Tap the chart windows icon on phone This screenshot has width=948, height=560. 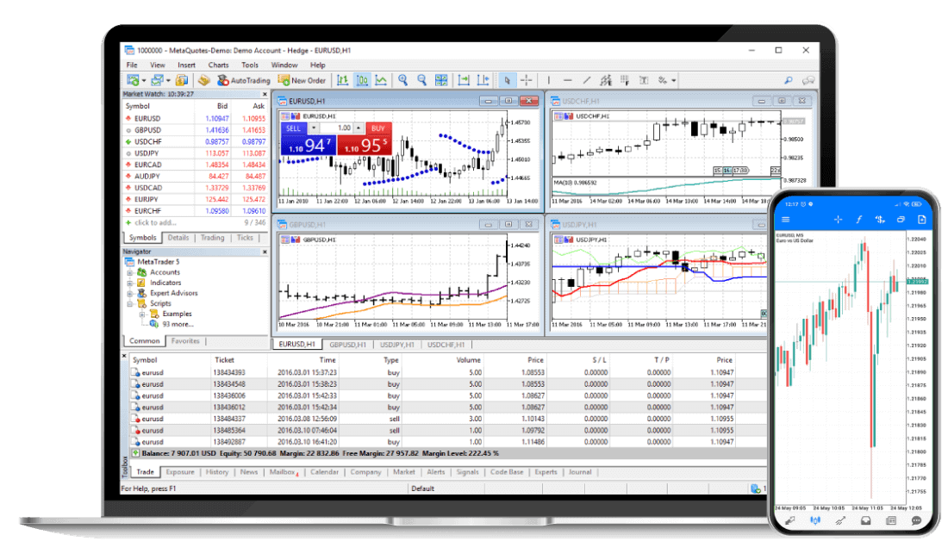coord(901,220)
